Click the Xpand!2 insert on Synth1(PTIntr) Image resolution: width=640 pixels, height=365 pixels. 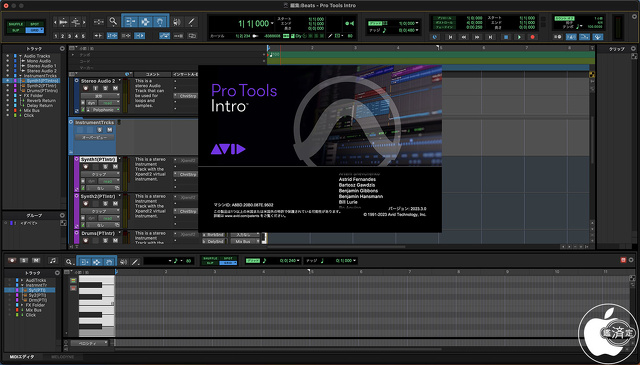186,160
